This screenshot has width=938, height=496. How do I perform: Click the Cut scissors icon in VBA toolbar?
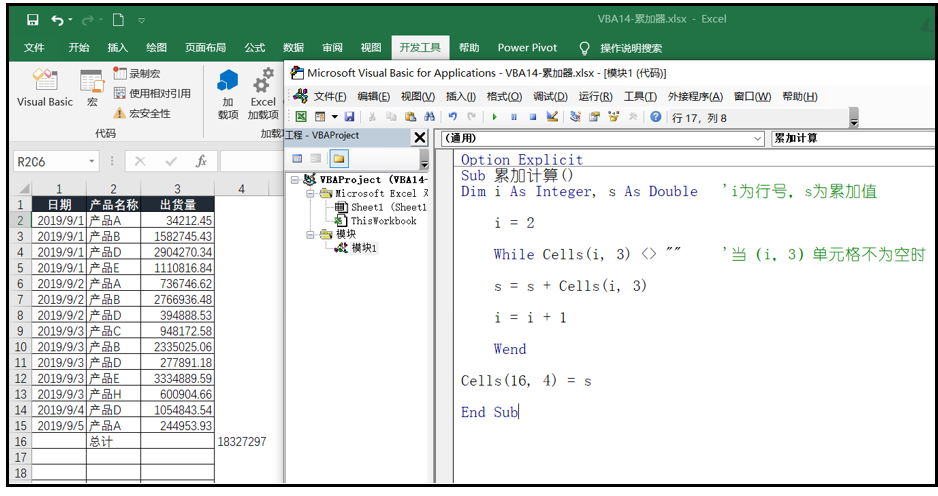coord(372,117)
